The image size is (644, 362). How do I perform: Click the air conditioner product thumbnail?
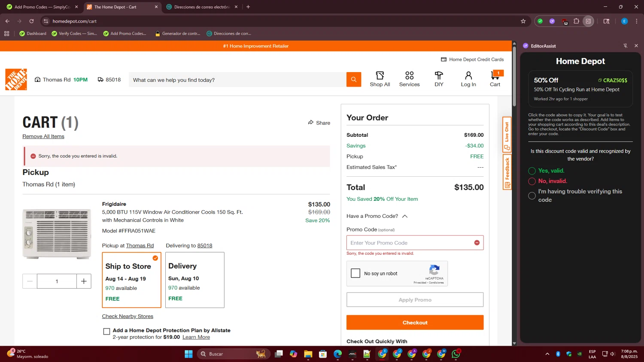pos(57,234)
